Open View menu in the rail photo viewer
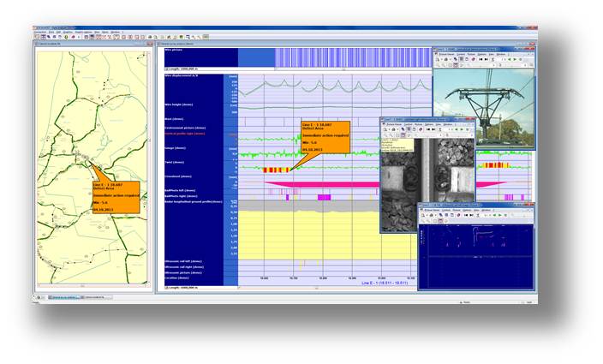 (439, 124)
